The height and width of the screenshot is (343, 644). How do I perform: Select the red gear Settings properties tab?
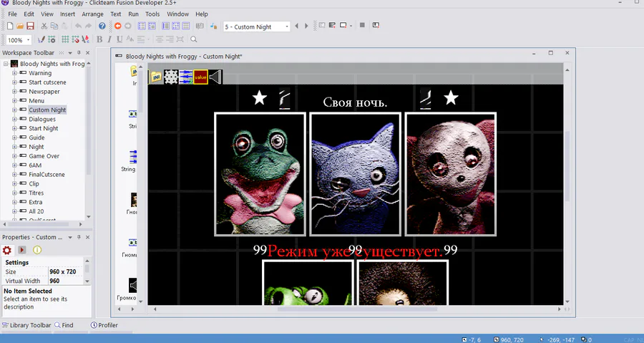[x=7, y=250]
